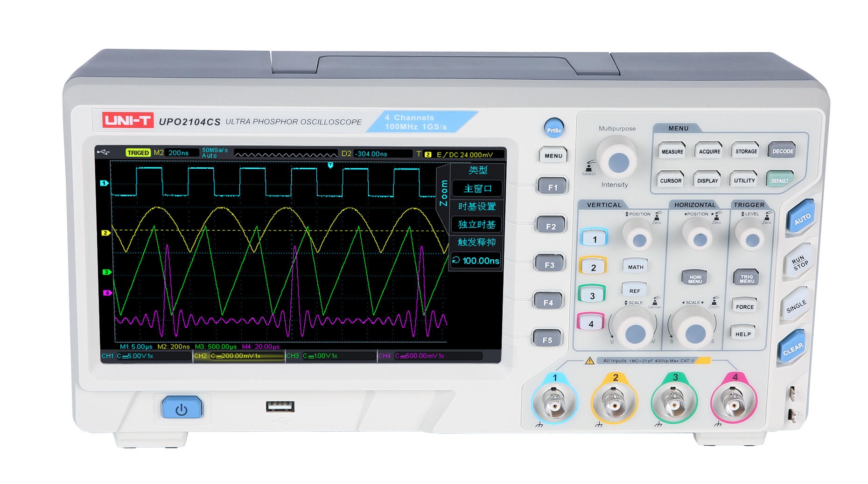Open the STORAGE menu
The height and width of the screenshot is (484, 868).
click(746, 151)
